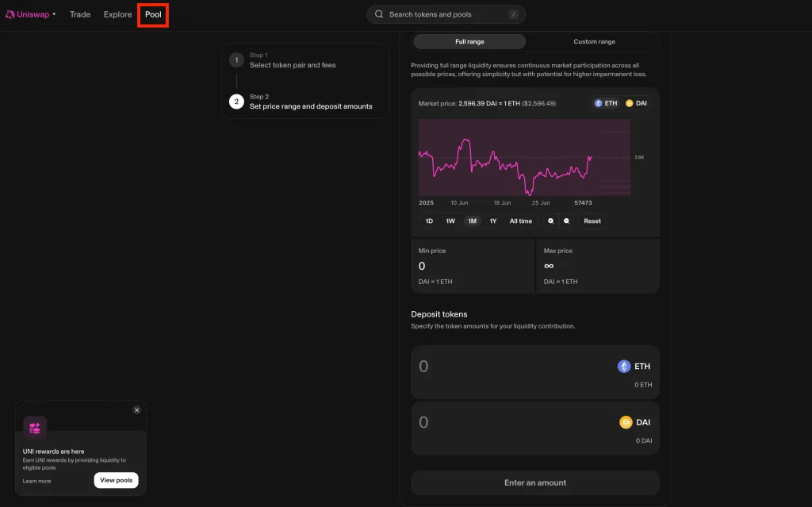Image resolution: width=812 pixels, height=507 pixels.
Task: Switch chart price to DAI toggle
Action: pyautogui.click(x=637, y=103)
